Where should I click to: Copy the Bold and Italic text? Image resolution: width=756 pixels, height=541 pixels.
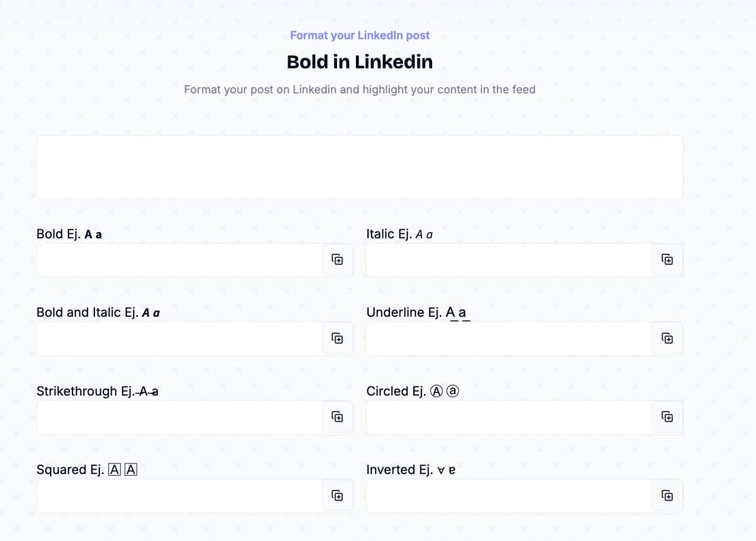338,338
